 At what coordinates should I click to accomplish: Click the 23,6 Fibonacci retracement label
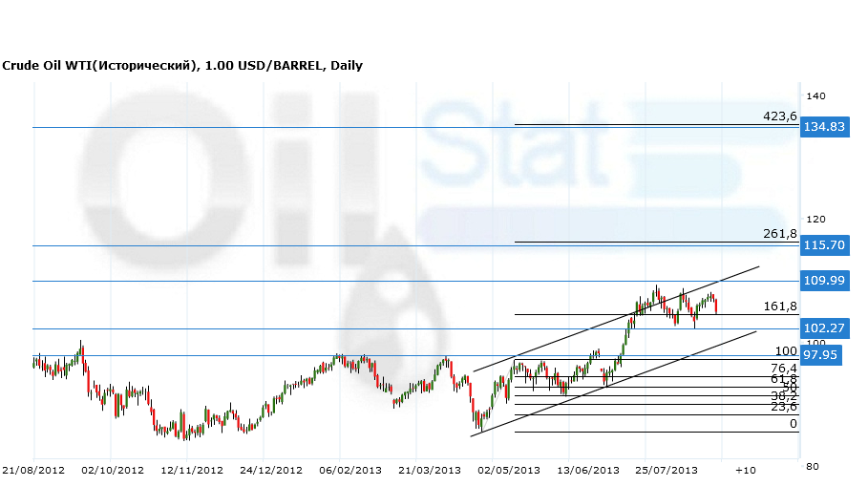pos(783,407)
